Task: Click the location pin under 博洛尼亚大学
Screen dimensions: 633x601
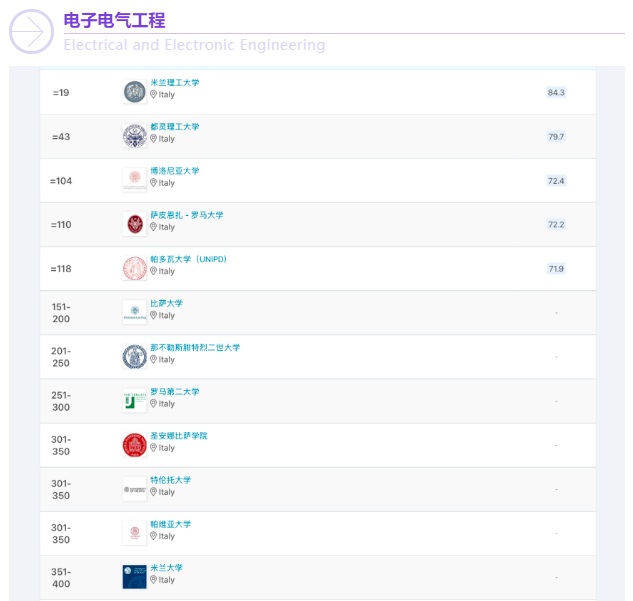Action: coord(153,183)
